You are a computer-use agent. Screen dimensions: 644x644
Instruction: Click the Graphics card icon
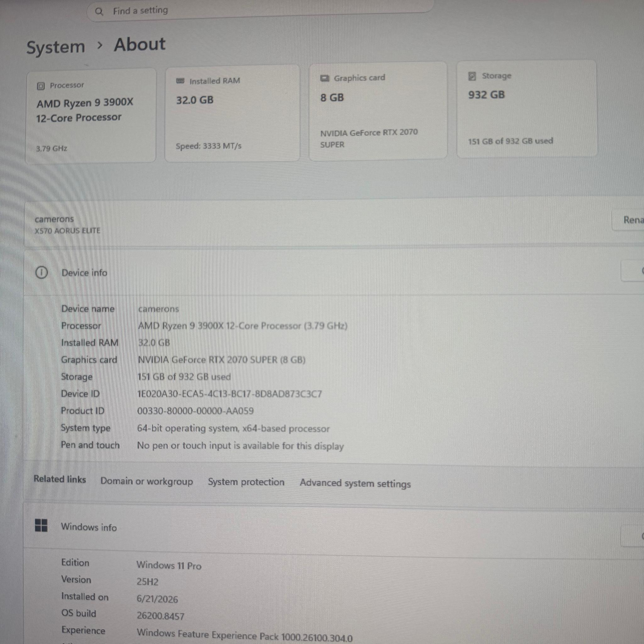tap(325, 78)
